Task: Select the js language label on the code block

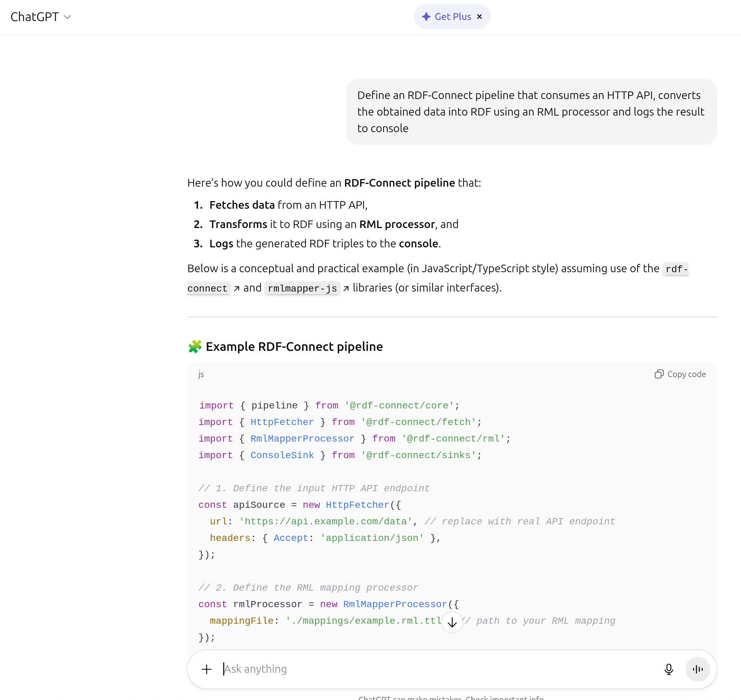Action: click(x=200, y=374)
